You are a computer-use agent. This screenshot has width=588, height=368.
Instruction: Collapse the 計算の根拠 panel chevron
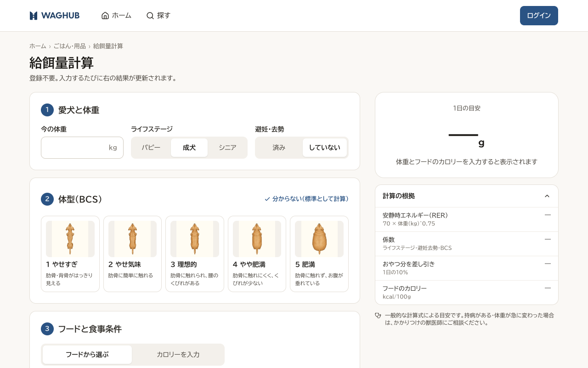(547, 196)
